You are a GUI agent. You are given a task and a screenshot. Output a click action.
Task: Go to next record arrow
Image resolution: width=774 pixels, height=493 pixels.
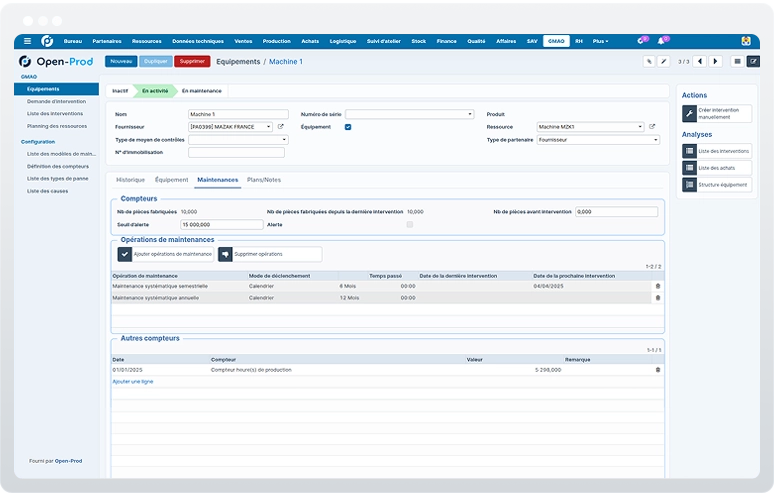pyautogui.click(x=715, y=61)
